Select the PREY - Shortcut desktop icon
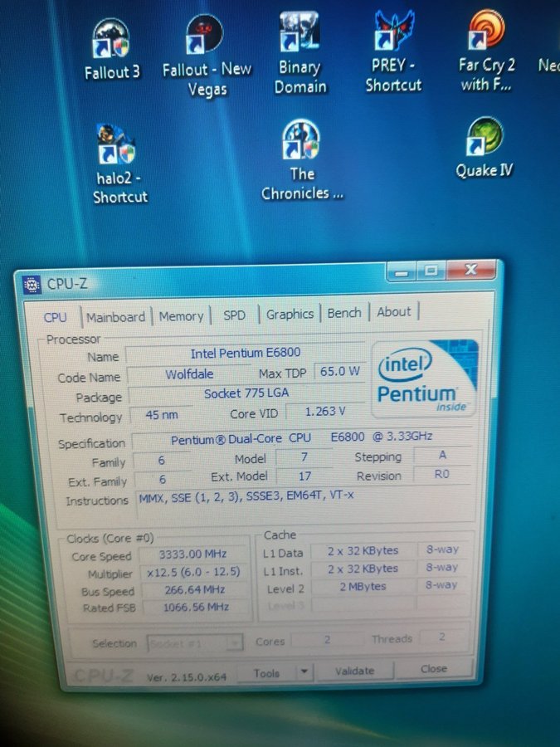The width and height of the screenshot is (560, 747). pyautogui.click(x=394, y=51)
